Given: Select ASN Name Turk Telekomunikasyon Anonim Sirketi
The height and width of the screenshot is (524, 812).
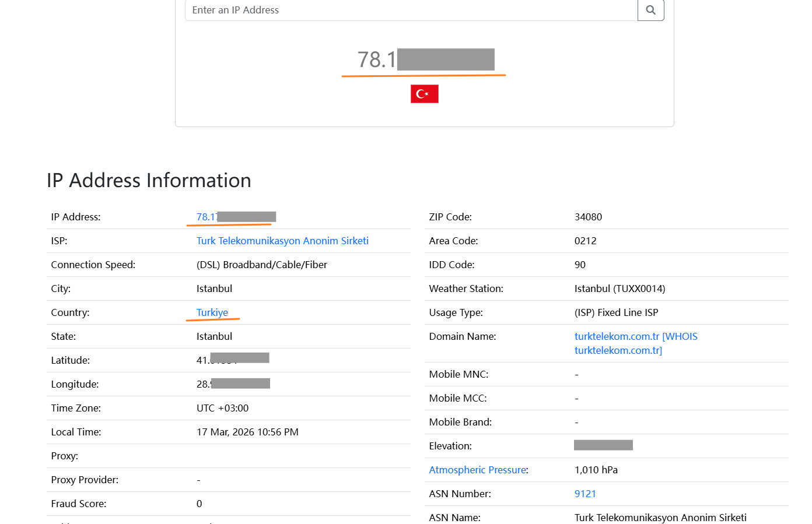Looking at the screenshot, I should [660, 518].
